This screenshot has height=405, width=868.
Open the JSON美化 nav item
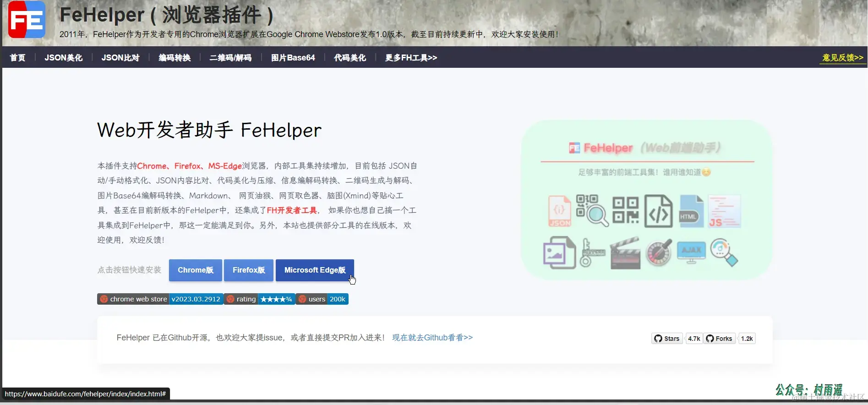click(64, 58)
